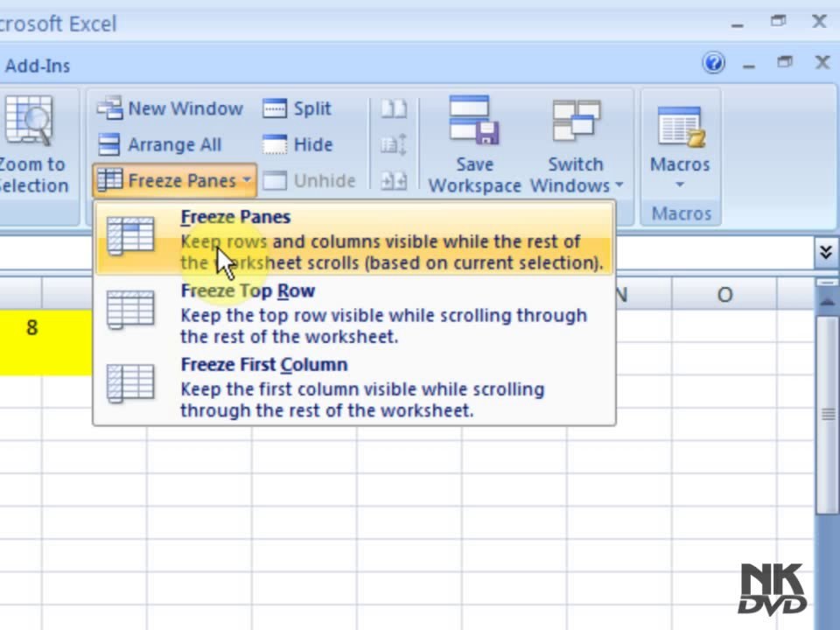
Task: Switch to the Add-Ins ribbon tab
Action: click(37, 66)
